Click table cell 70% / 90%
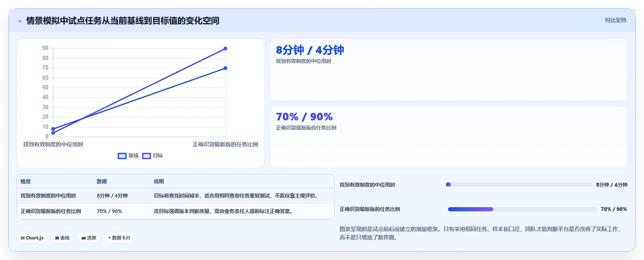Screen dimensions: 644x260 [109, 211]
